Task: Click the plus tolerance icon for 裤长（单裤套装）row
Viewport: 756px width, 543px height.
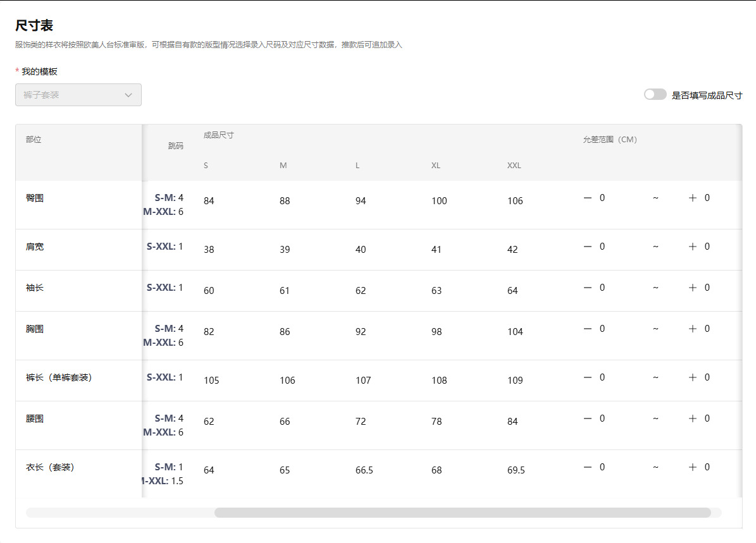Action: 693,377
